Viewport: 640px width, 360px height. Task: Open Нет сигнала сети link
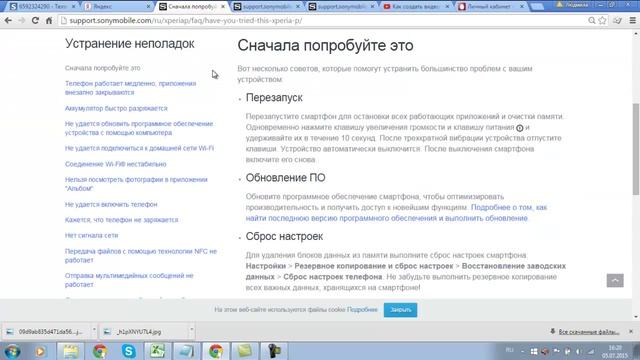(x=91, y=236)
